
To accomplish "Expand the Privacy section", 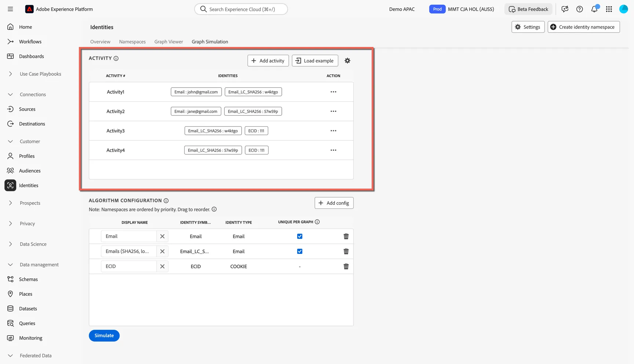I will pos(10,223).
